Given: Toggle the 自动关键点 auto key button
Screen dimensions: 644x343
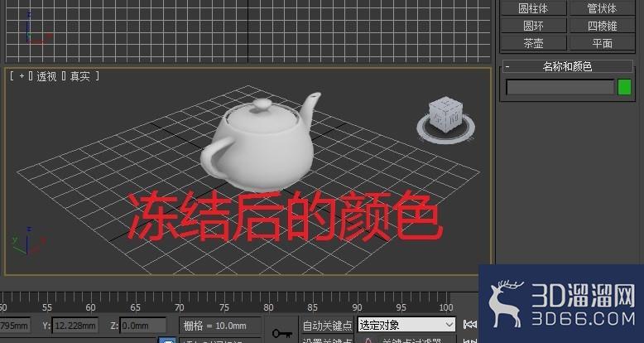Looking at the screenshot, I should pyautogui.click(x=327, y=326).
